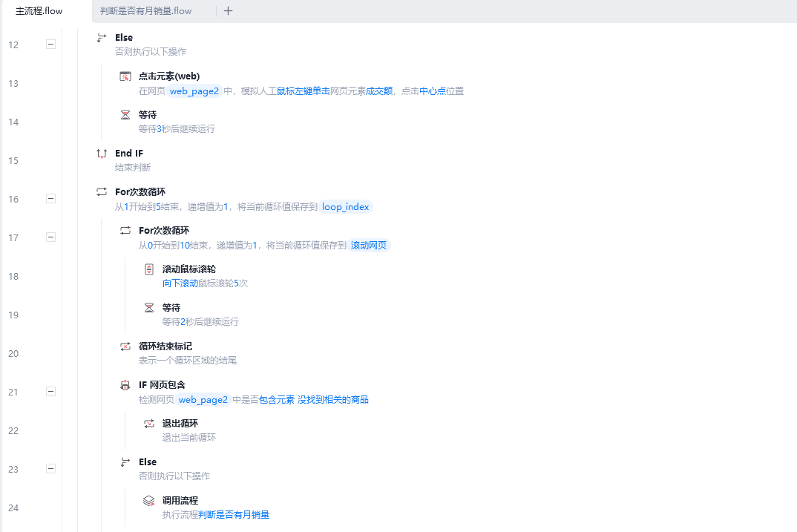Viewport: 797px width, 532px height.
Task: Select the loop end marker icon on line 20
Action: pos(125,347)
